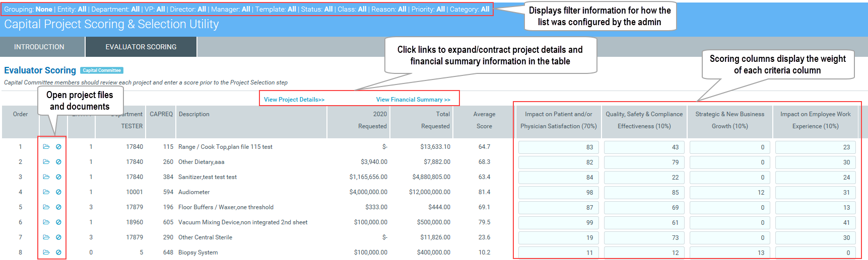The height and width of the screenshot is (260, 868).
Task: Click circle-slash icon in Biopsy System row
Action: click(58, 252)
